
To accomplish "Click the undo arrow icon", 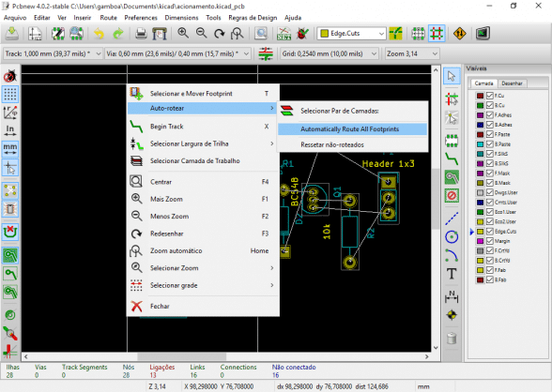I will pyautogui.click(x=99, y=34).
